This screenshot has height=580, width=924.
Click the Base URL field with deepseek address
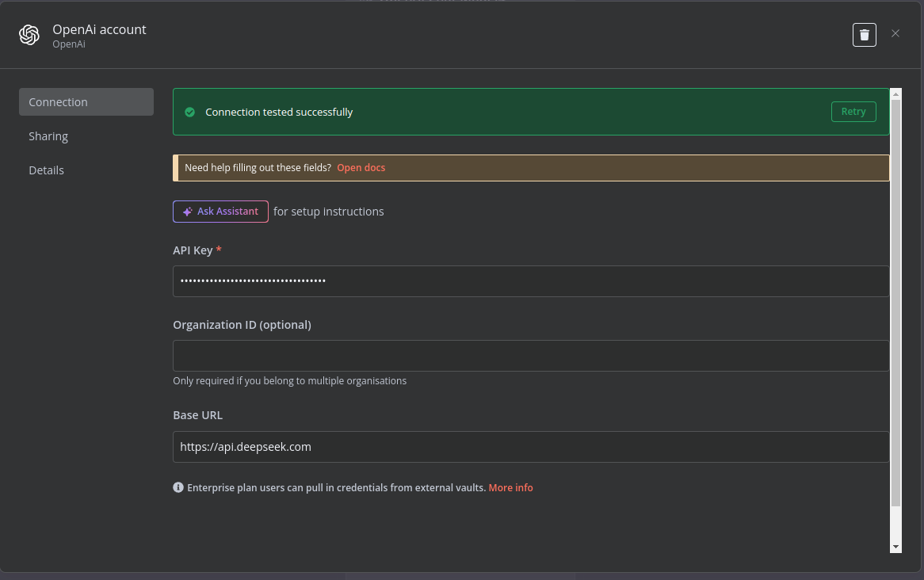tap(530, 447)
